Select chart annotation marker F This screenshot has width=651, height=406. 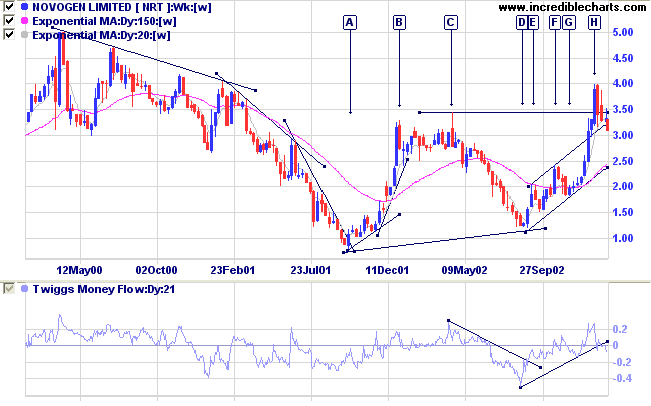(x=555, y=22)
